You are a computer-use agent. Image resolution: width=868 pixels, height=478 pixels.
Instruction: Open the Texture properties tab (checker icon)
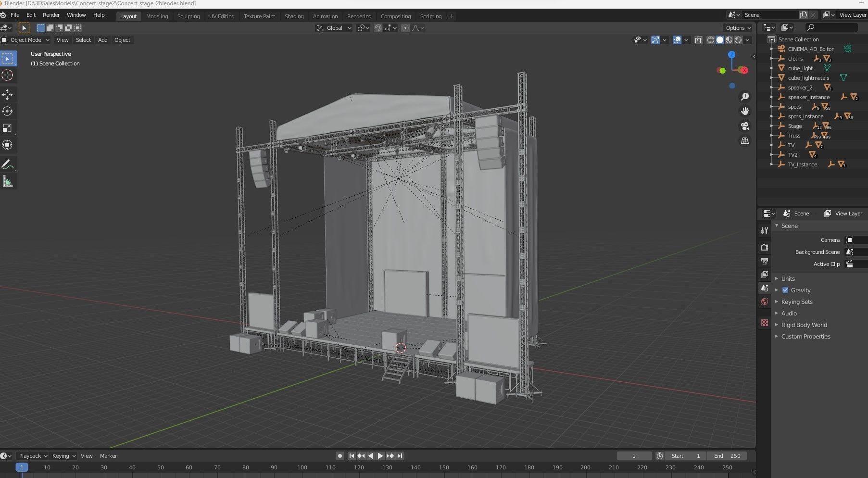point(765,323)
